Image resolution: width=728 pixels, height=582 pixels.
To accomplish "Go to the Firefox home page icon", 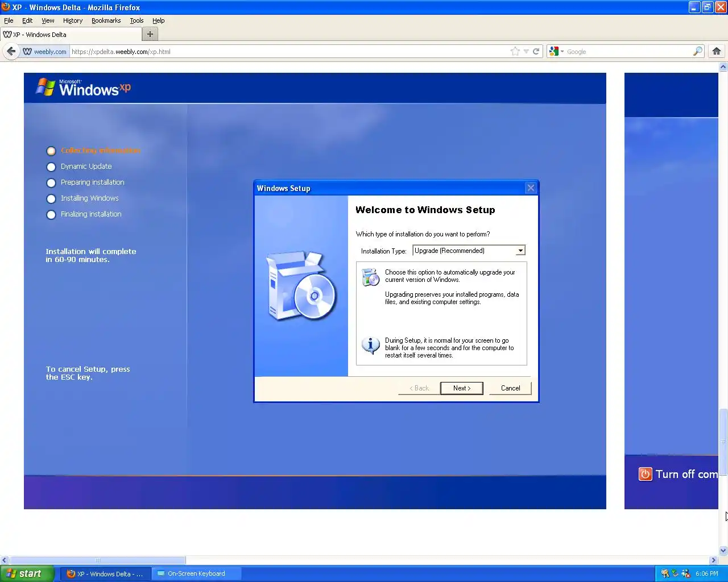I will pyautogui.click(x=717, y=51).
